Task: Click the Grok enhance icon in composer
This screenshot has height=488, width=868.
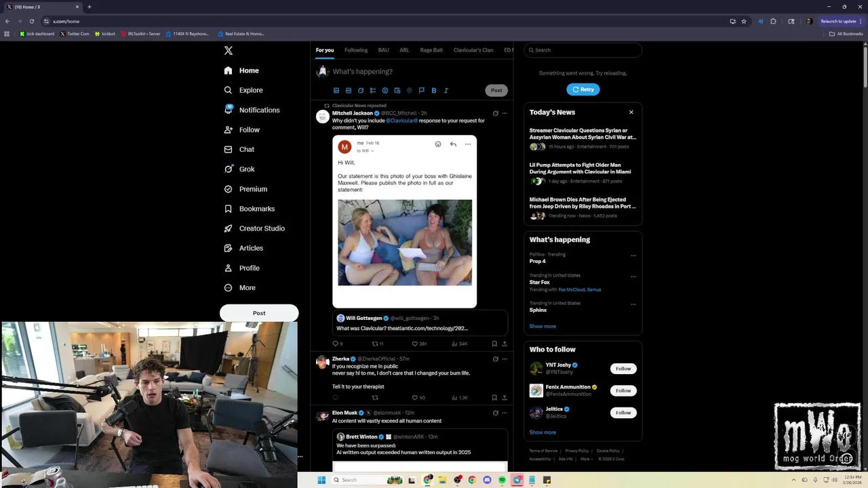Action: pyautogui.click(x=361, y=90)
